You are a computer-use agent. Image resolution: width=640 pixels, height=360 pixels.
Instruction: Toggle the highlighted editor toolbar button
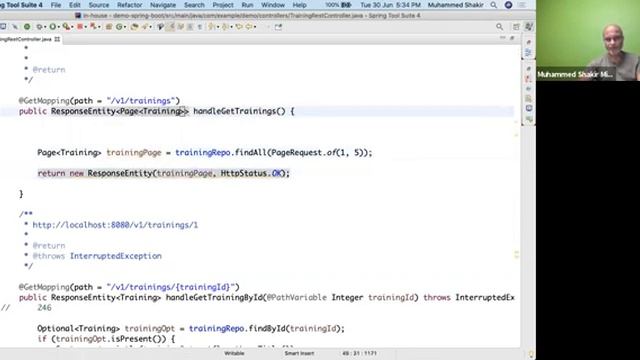pos(171,27)
